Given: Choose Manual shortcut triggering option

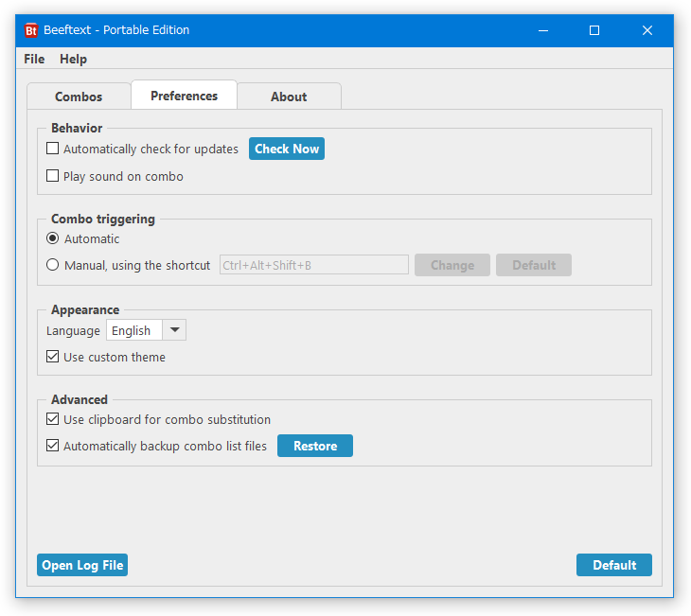Looking at the screenshot, I should coord(52,265).
